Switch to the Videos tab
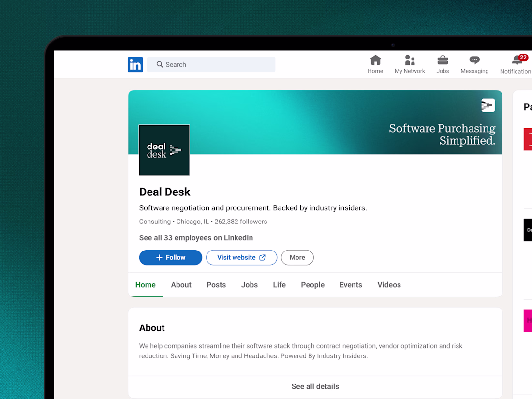 [x=389, y=285]
